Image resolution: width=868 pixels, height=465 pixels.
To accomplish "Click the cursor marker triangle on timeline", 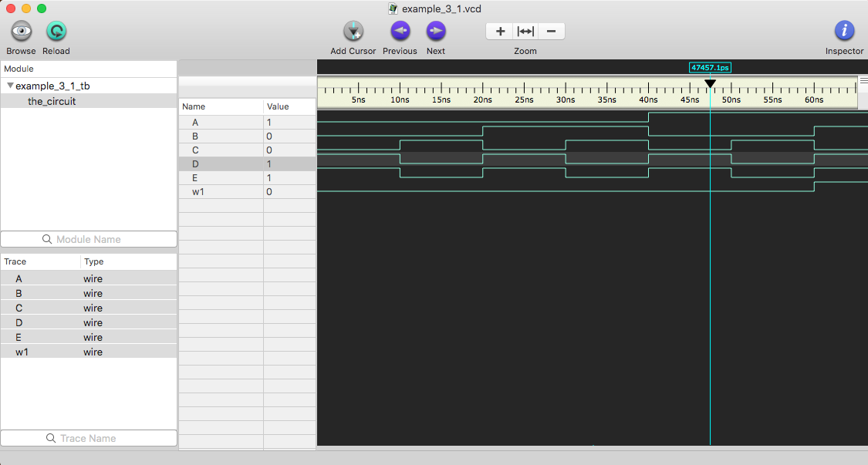I will tap(711, 83).
